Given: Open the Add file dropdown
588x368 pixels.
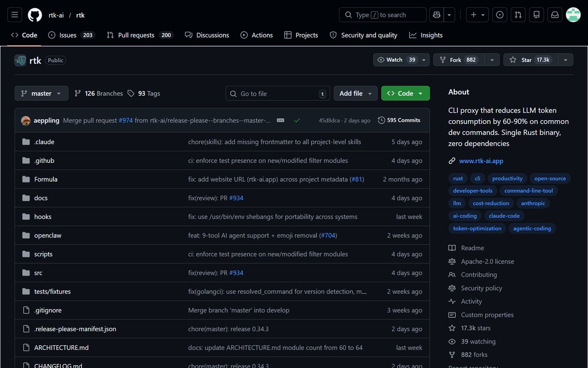Looking at the screenshot, I should [356, 93].
